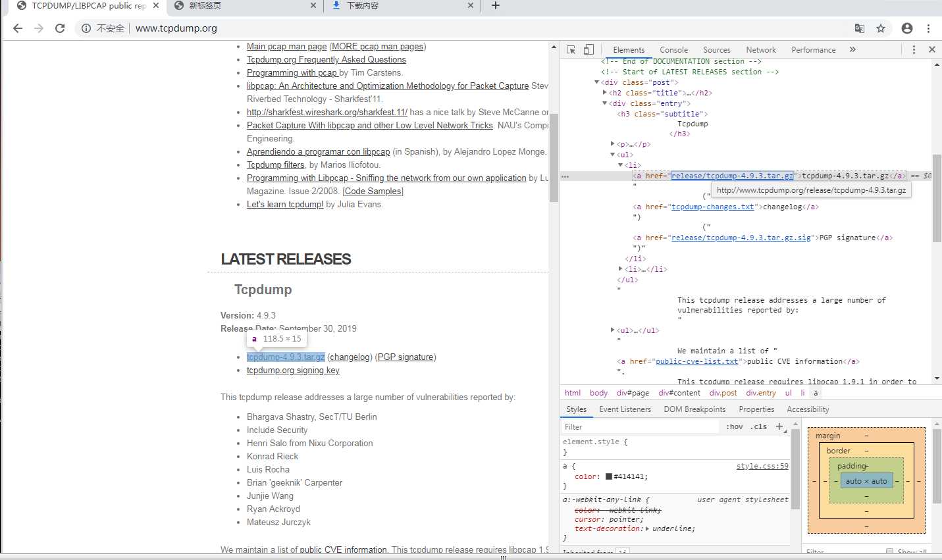The width and height of the screenshot is (942, 560).
Task: Add a new style rule with plus icon
Action: click(779, 426)
